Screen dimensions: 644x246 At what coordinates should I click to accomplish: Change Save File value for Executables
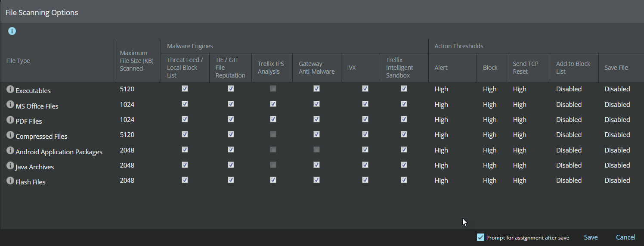tap(617, 89)
